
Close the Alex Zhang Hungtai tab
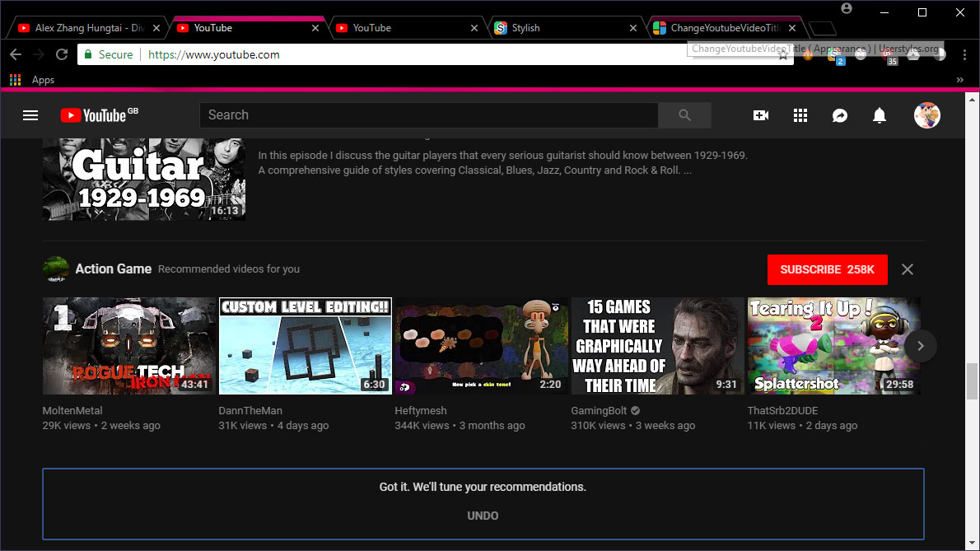156,28
